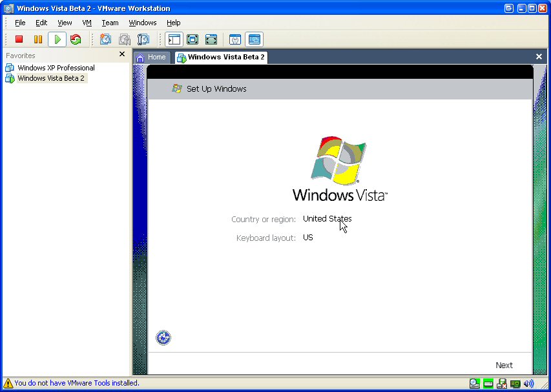The image size is (551, 392).
Task: Close the current VM tab with X
Action: coord(539,57)
